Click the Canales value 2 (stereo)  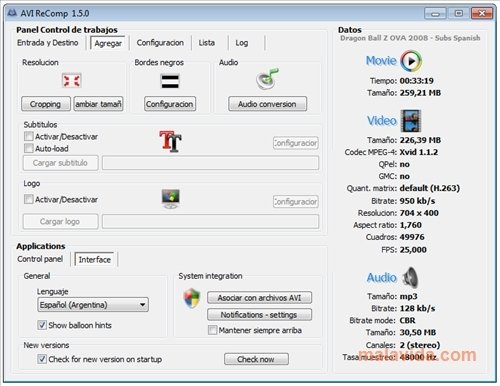point(420,345)
